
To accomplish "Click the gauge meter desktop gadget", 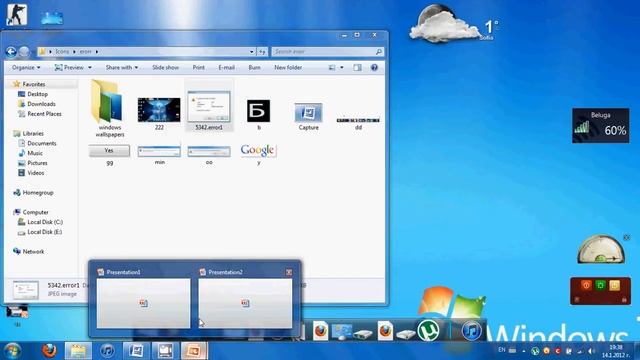I will point(601,249).
